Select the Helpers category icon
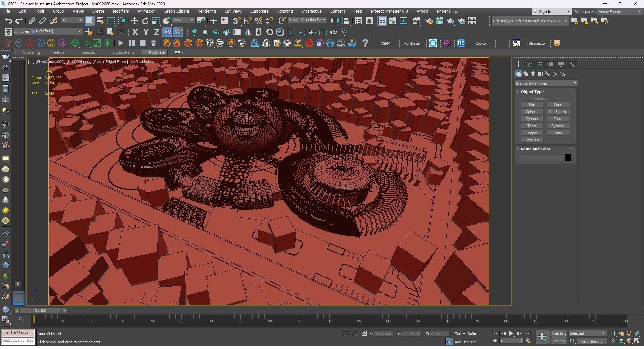644x349 pixels. [x=548, y=74]
